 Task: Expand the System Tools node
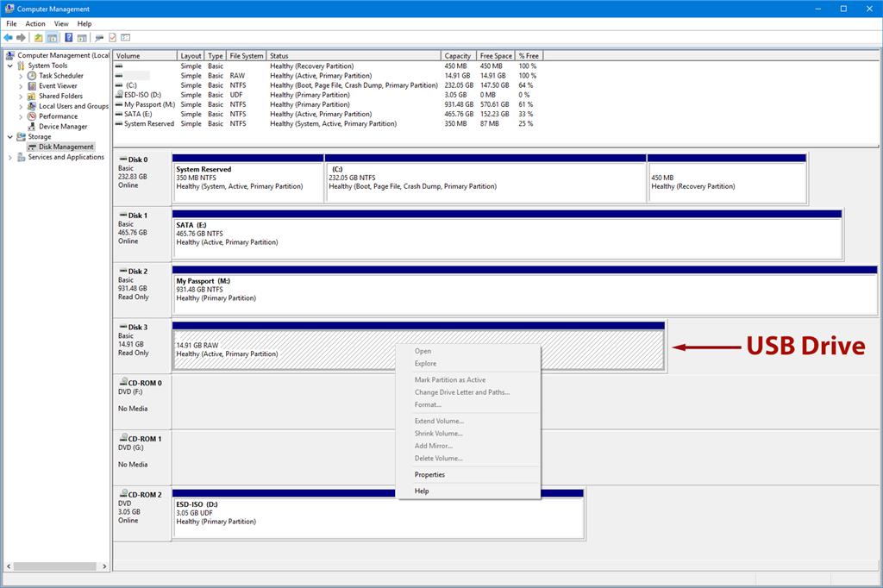point(12,66)
